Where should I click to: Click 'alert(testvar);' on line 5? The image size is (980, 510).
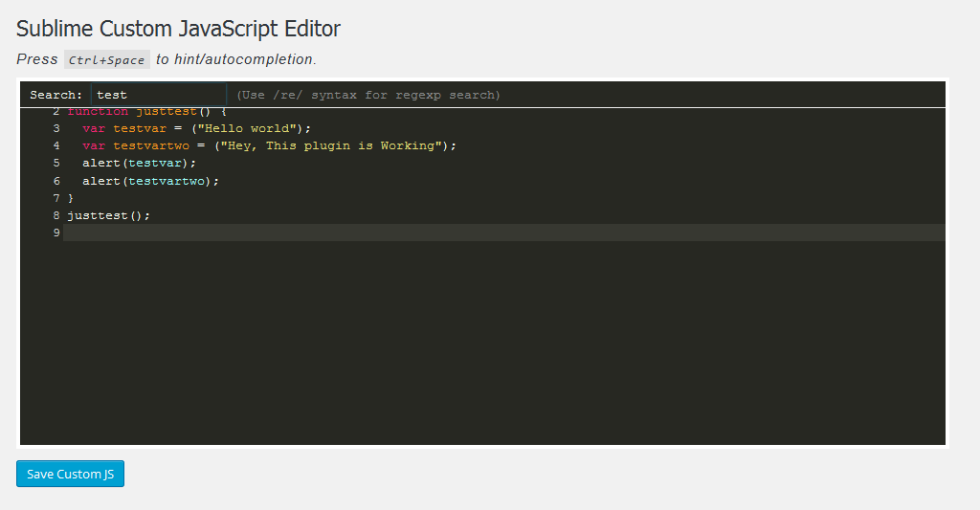pyautogui.click(x=139, y=163)
